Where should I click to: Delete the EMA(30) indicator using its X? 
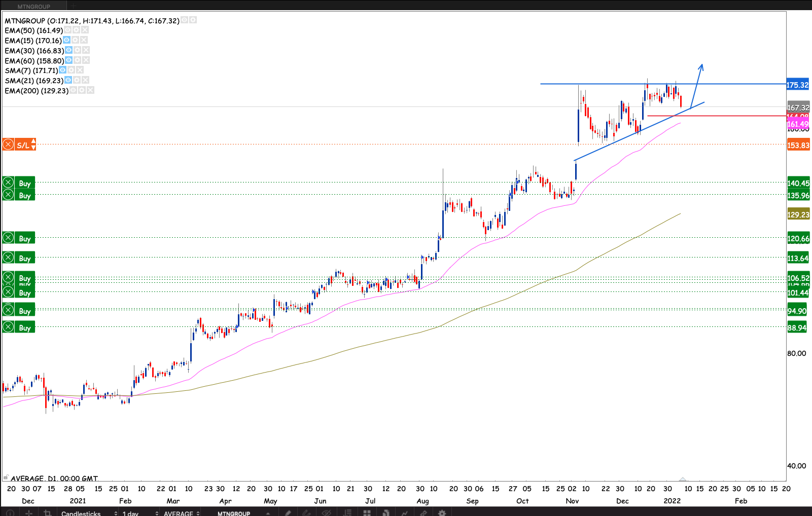click(x=86, y=50)
